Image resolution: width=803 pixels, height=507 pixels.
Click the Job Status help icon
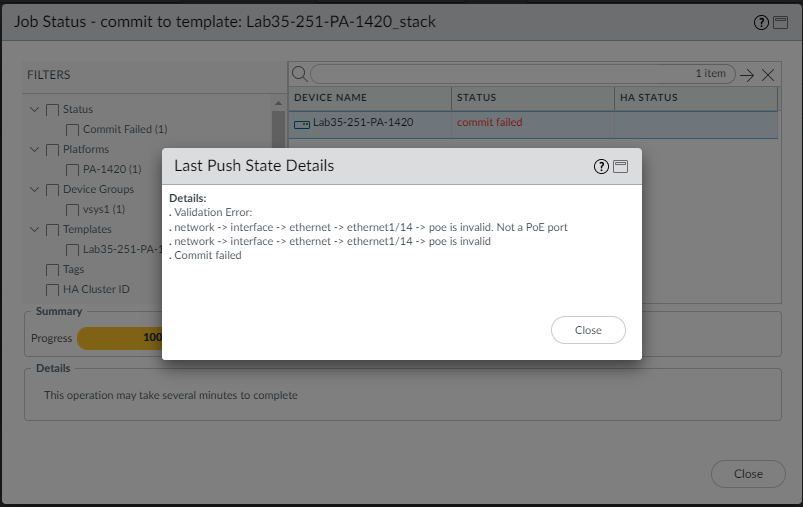click(762, 22)
